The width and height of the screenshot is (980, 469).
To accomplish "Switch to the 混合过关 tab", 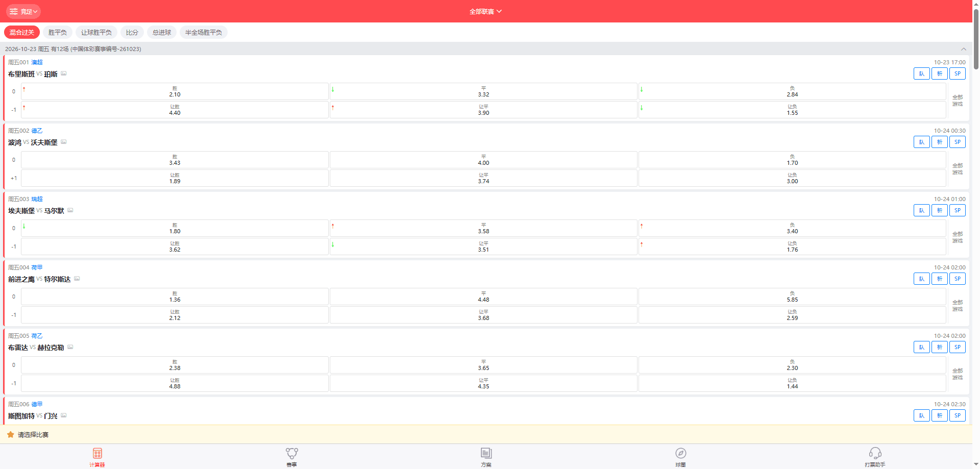I will tap(22, 32).
